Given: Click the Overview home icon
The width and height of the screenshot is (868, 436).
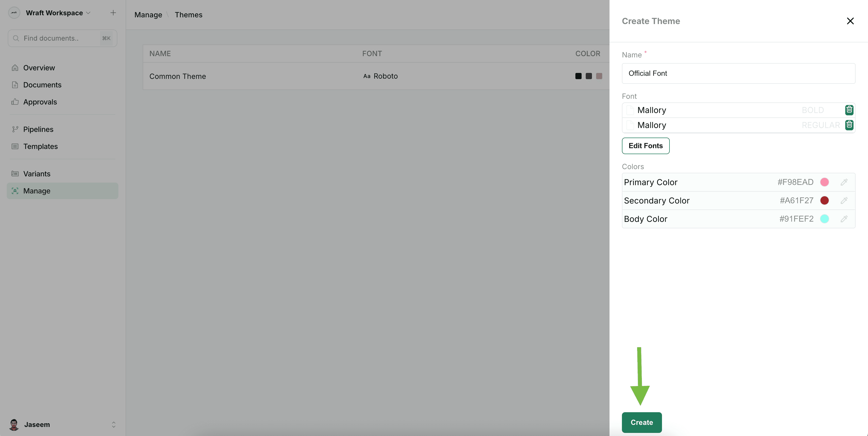Looking at the screenshot, I should [15, 68].
